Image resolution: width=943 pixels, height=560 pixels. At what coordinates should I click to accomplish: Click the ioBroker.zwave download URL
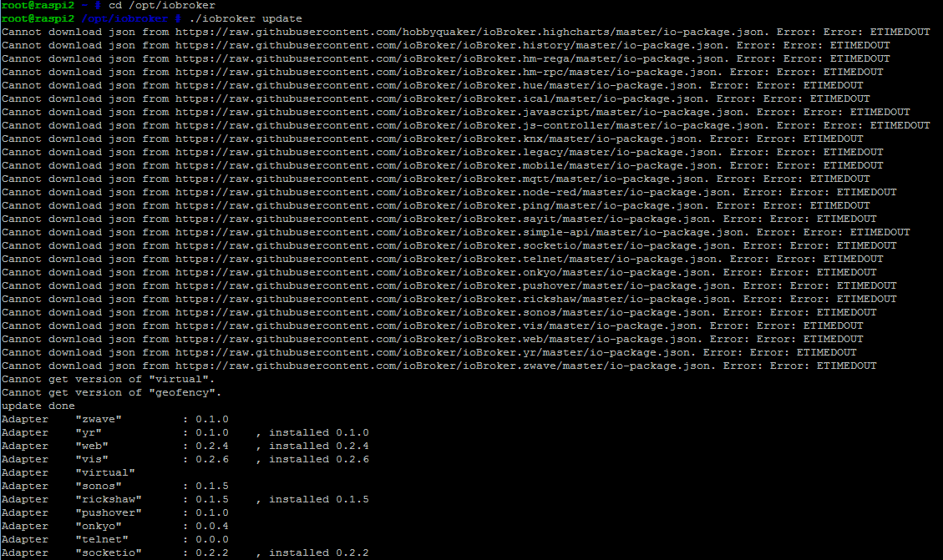point(443,366)
